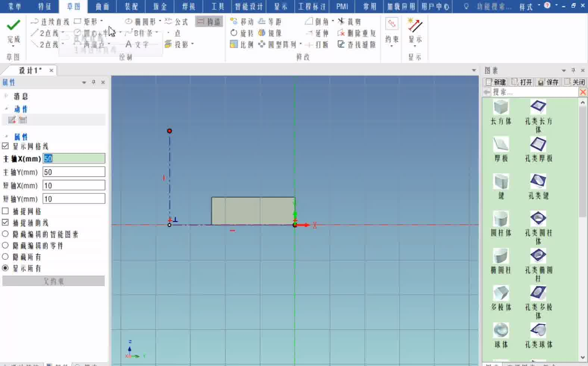Click the 完成 finish sketch checkmark
This screenshot has width=588, height=366.
(13, 25)
